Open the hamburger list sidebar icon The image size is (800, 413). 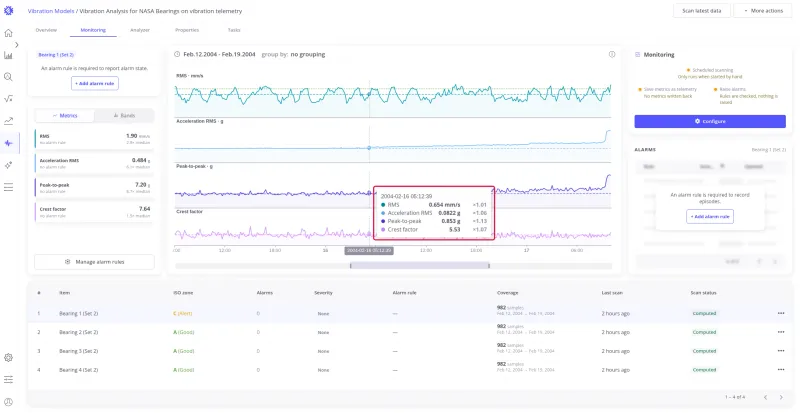(9, 187)
